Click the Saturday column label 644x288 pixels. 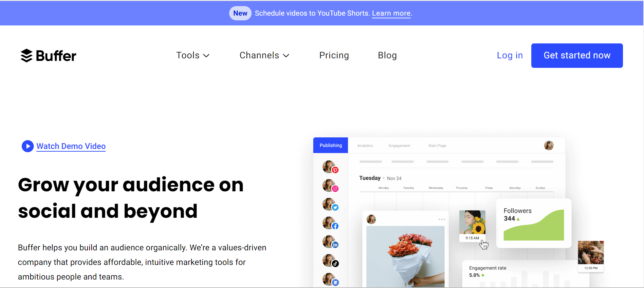(x=515, y=188)
